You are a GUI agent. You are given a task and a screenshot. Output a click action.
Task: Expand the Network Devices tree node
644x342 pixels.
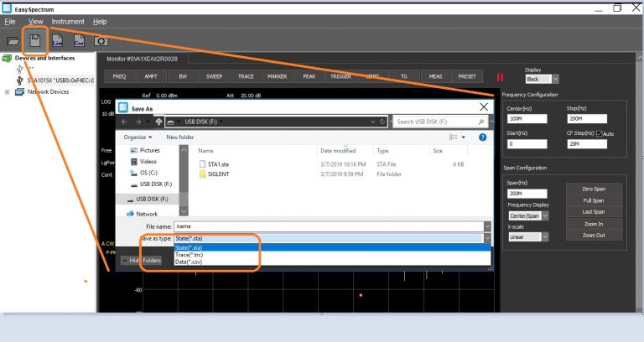[x=8, y=92]
